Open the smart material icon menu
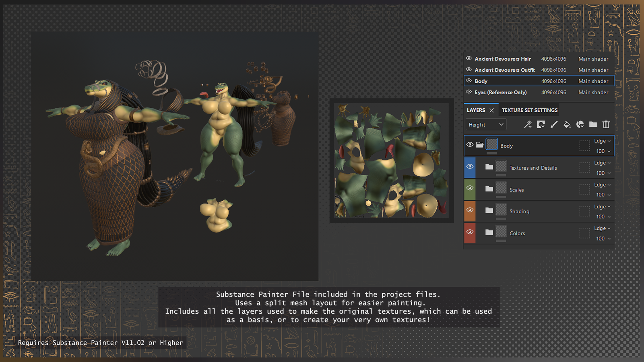The height and width of the screenshot is (362, 644). [580, 125]
